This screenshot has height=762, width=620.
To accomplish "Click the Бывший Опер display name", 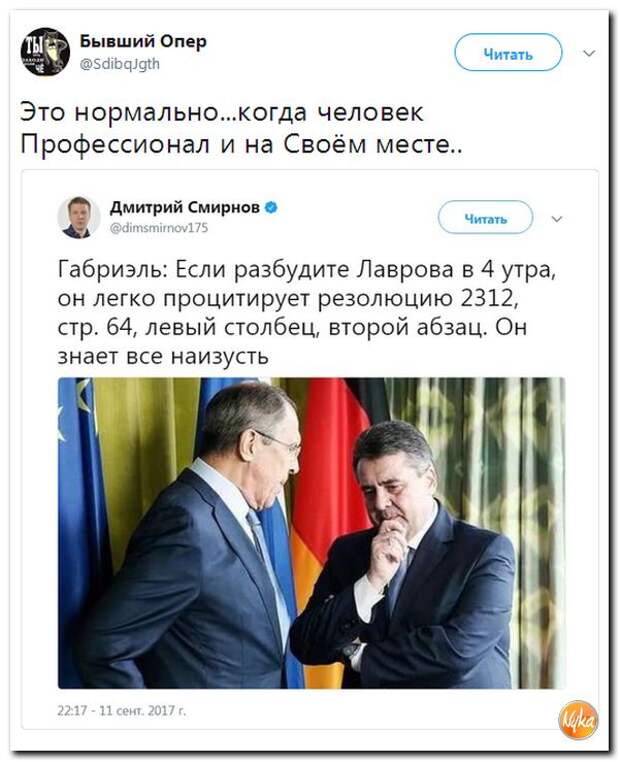I will pos(143,41).
